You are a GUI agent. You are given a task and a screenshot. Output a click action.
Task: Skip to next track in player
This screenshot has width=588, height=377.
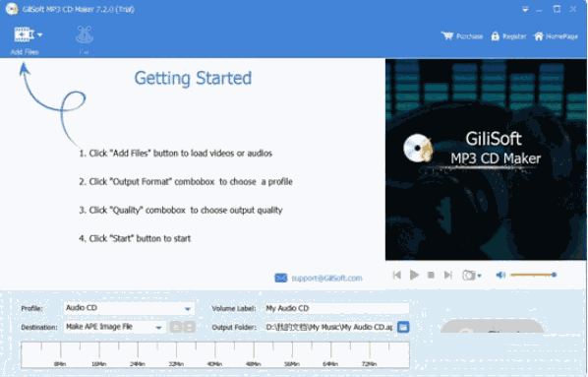click(x=448, y=276)
